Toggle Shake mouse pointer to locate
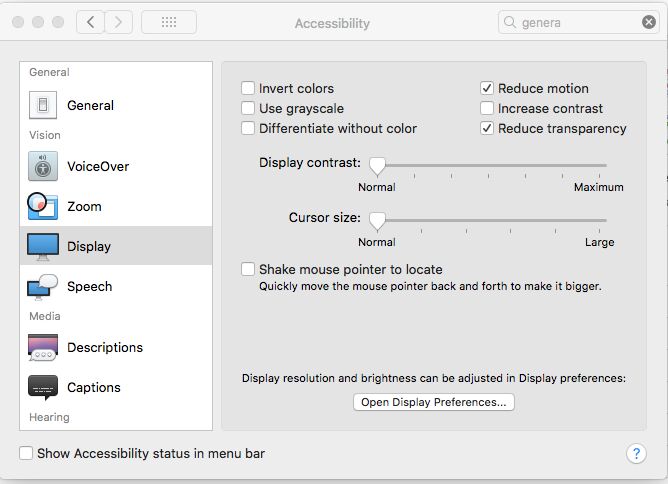The height and width of the screenshot is (484, 668). pyautogui.click(x=248, y=269)
